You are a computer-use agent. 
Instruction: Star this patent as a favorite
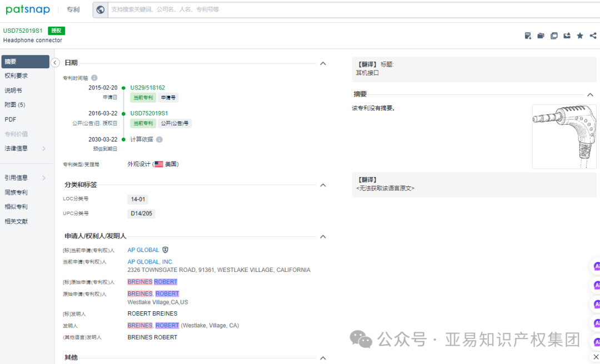[579, 35]
